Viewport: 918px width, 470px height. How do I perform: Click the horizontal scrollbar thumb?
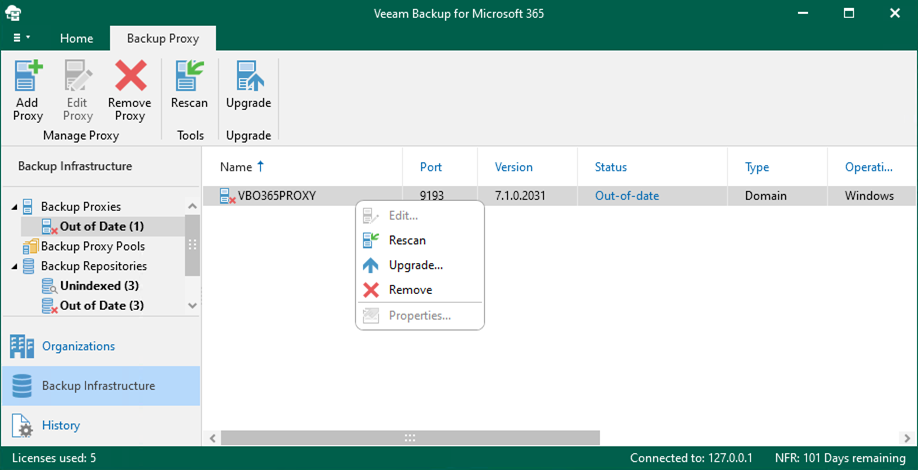[x=410, y=438]
